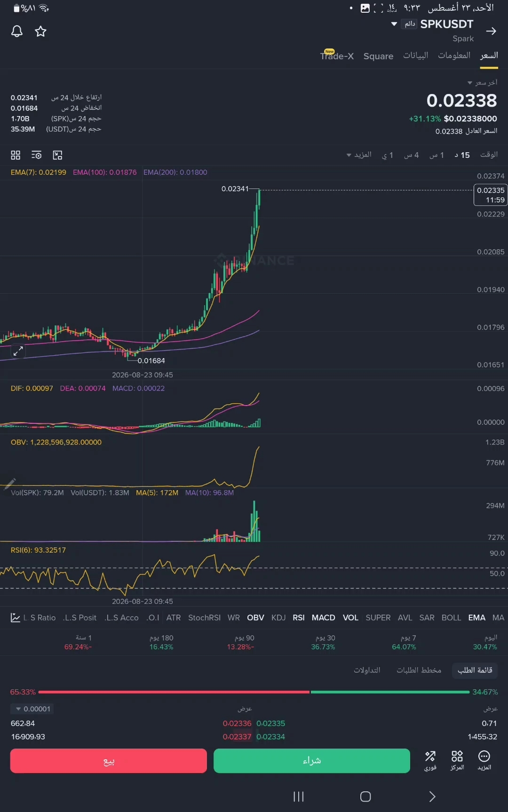Screen dimensions: 508x812
Task: Open قائمة الطلب order book tab
Action: pyautogui.click(x=475, y=670)
